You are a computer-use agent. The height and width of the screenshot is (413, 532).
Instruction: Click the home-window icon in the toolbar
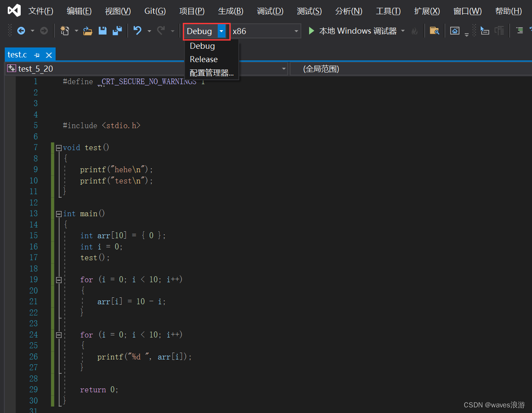point(454,31)
